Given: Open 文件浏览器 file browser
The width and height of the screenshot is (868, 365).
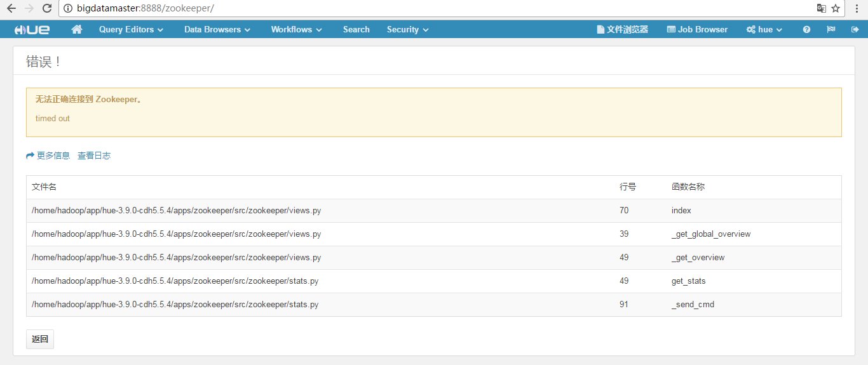Looking at the screenshot, I should [623, 29].
